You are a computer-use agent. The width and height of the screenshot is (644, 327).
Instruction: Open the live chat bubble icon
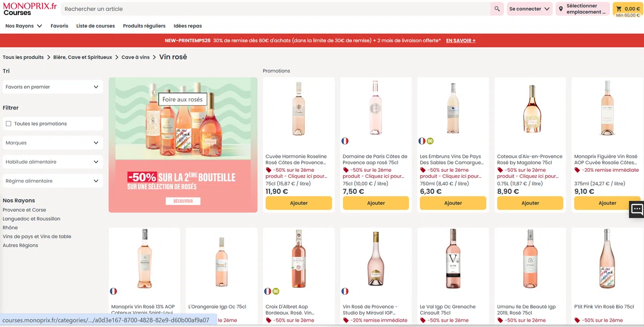point(636,209)
